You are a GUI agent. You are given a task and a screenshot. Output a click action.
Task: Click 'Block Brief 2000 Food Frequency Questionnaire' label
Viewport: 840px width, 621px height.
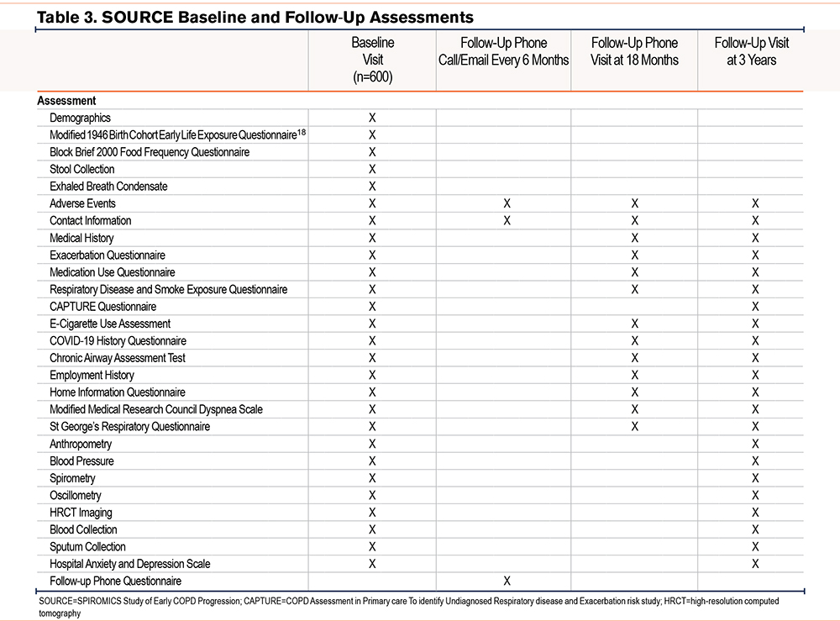click(150, 152)
